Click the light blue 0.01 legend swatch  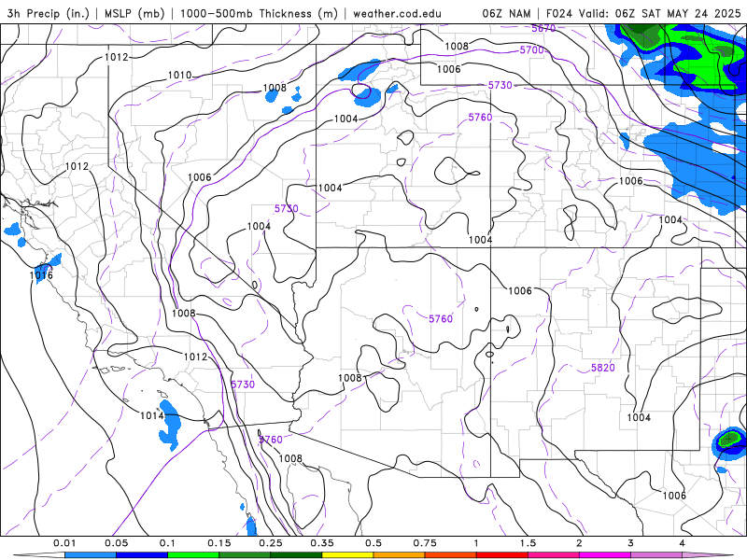[90, 555]
